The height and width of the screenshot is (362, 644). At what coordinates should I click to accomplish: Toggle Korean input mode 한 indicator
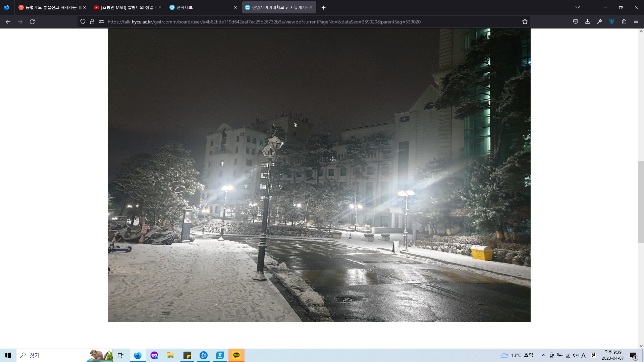click(593, 355)
